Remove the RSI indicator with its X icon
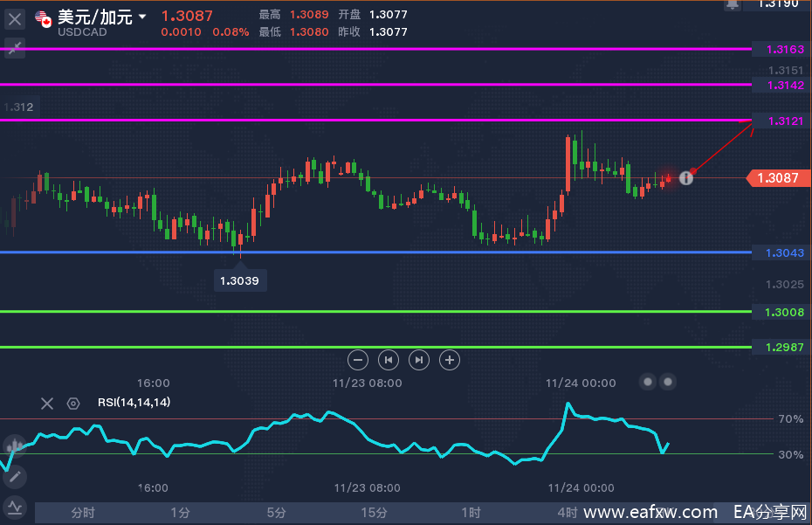Viewport: 812px width, 525px height. (47, 403)
